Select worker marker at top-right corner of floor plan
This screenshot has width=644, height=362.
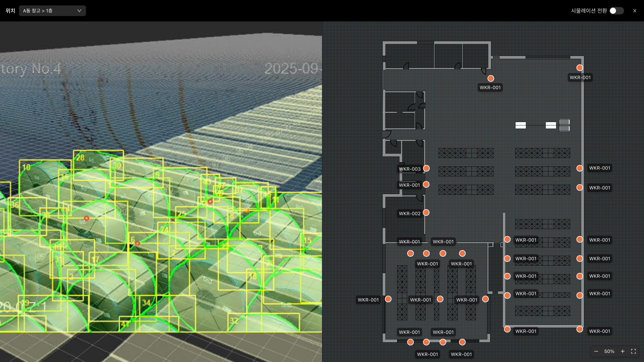pos(580,68)
